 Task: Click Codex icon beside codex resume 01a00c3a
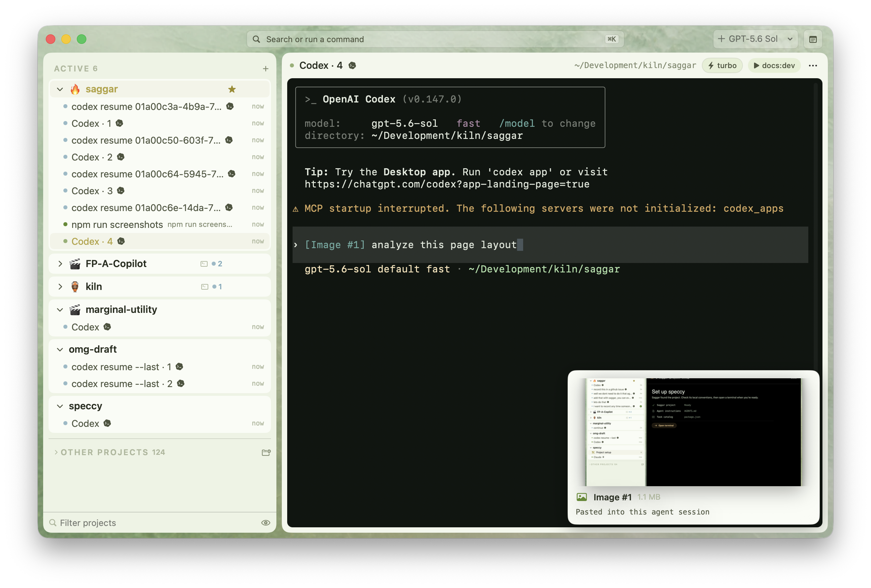[230, 106]
